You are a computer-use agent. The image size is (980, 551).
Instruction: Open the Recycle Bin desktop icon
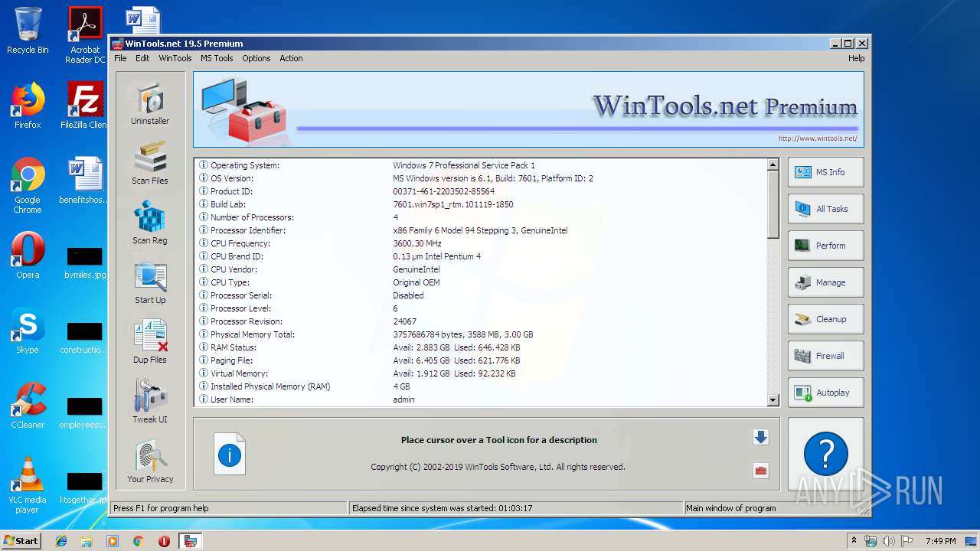coord(28,31)
